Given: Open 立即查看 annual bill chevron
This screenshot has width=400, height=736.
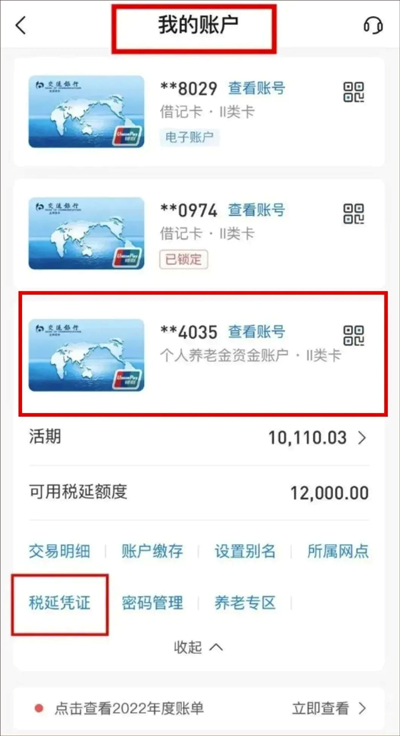Looking at the screenshot, I should (x=362, y=708).
